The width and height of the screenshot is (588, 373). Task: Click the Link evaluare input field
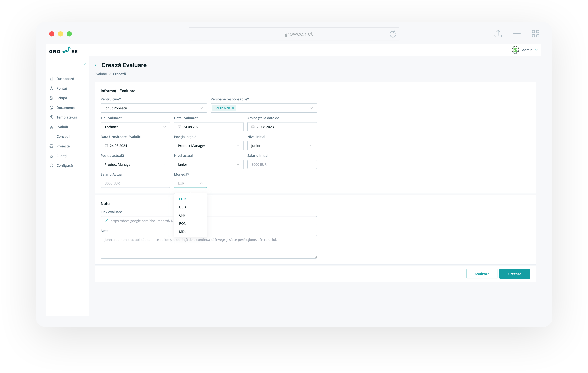[x=209, y=221]
